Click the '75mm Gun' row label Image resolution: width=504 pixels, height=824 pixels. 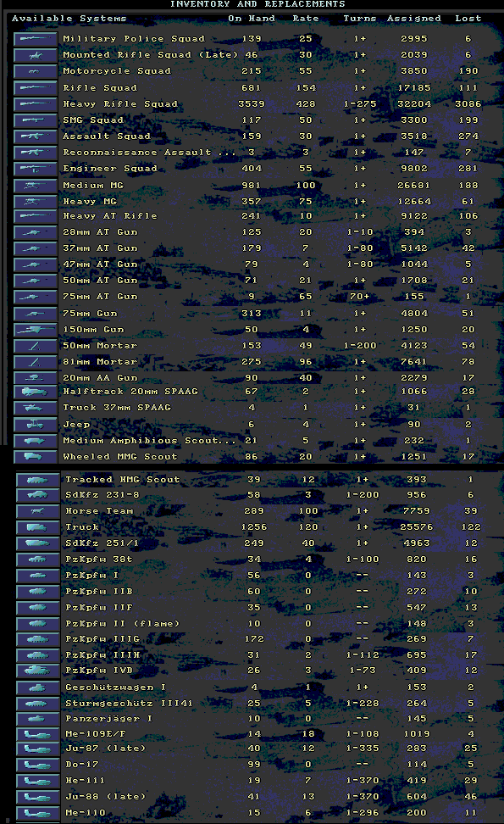tap(90, 314)
